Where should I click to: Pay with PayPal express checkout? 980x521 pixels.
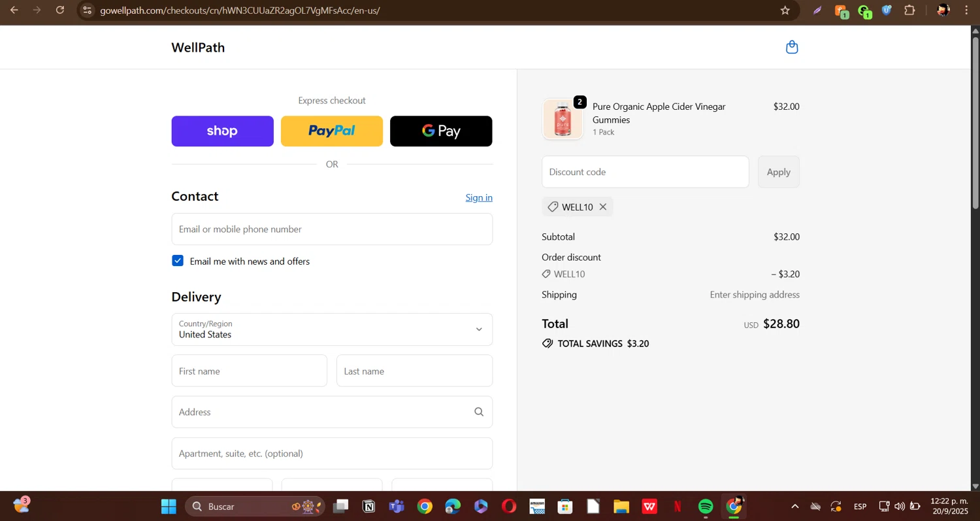tap(332, 131)
